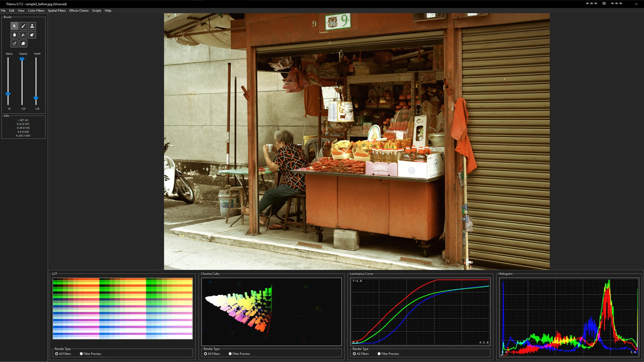Expand the Effects Chains menu
644x362 pixels.
(x=79, y=11)
